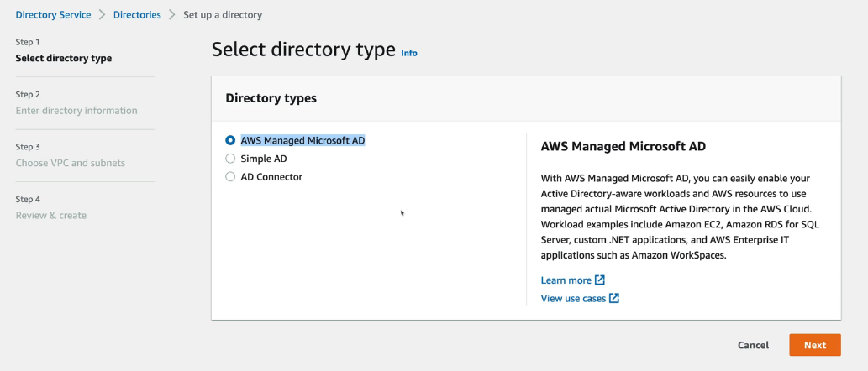Click the external-link icon beside View use cases
Viewport: 868px width, 371px height.
pos(613,298)
